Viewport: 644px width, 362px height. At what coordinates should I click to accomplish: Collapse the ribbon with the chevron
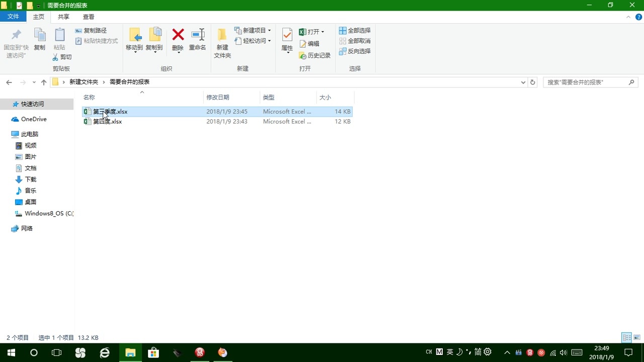(628, 17)
